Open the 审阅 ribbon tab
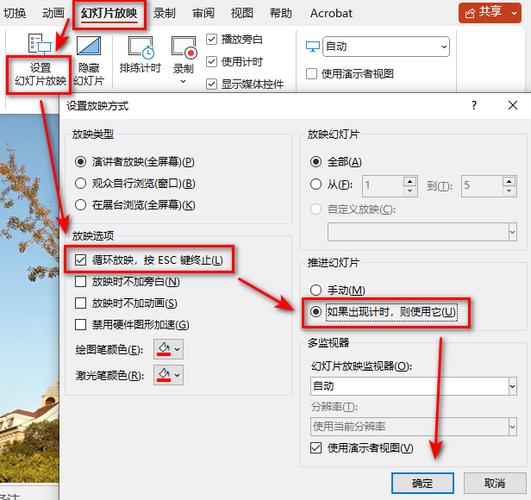This screenshot has width=531, height=500. coord(203,13)
